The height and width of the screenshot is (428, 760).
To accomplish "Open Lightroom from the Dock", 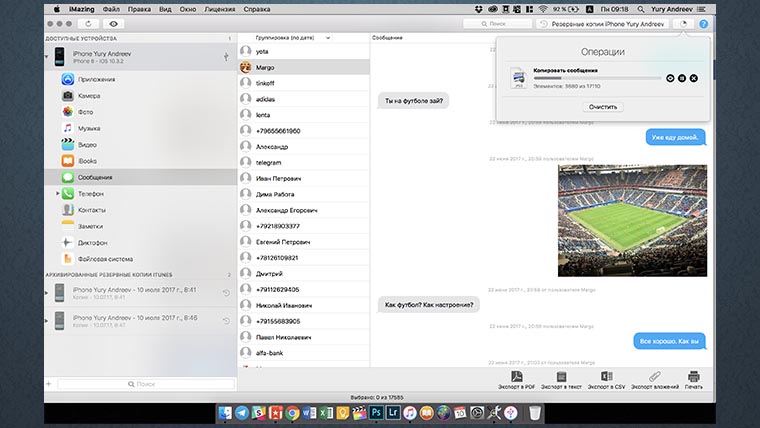I will (x=393, y=413).
